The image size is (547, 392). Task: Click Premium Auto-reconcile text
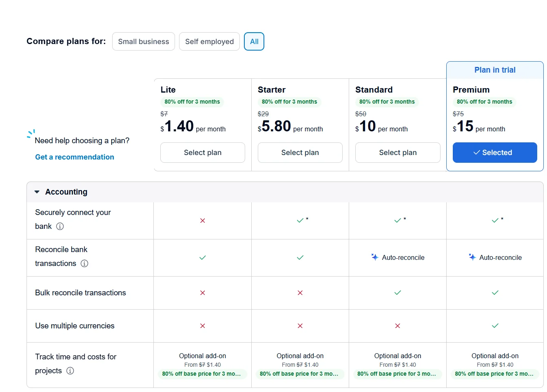click(500, 257)
